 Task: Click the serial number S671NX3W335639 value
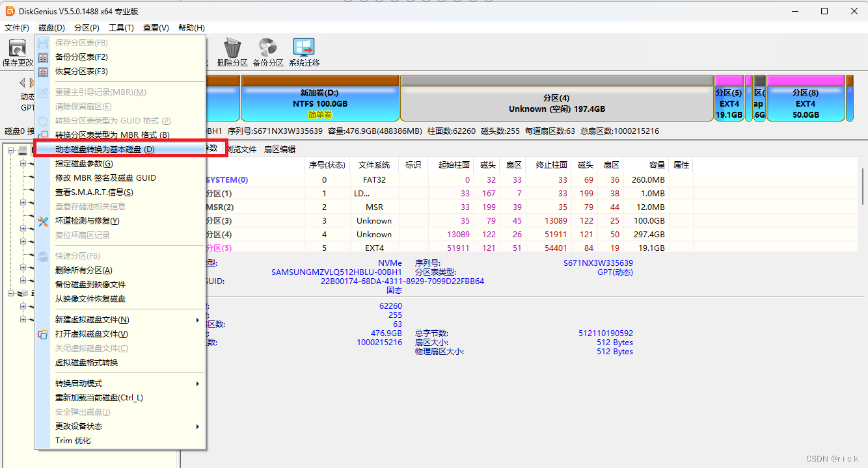[598, 263]
